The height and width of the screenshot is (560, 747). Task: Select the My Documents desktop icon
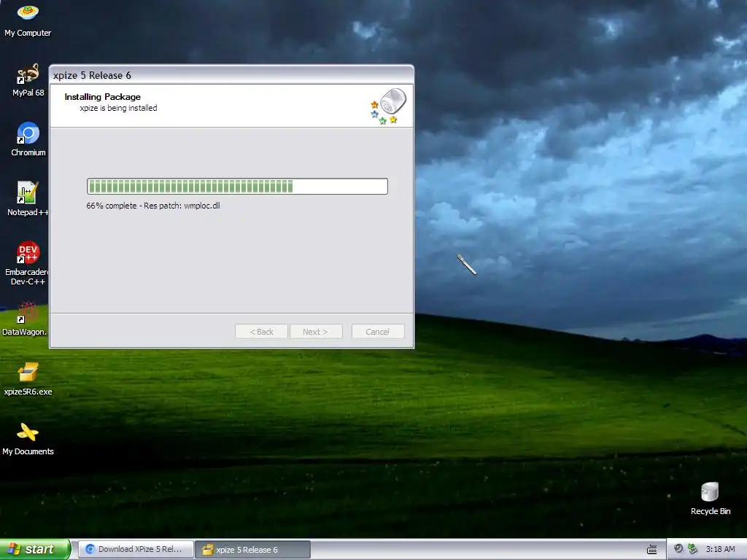coord(28,439)
